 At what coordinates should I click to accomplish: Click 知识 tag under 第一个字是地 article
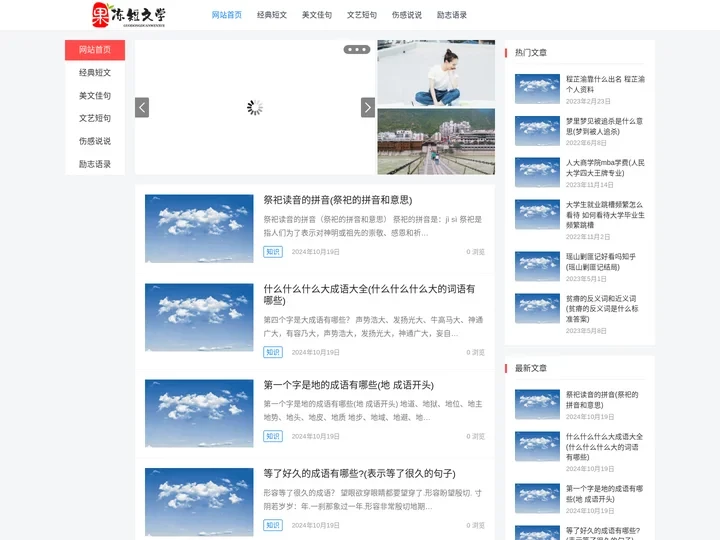pos(273,436)
